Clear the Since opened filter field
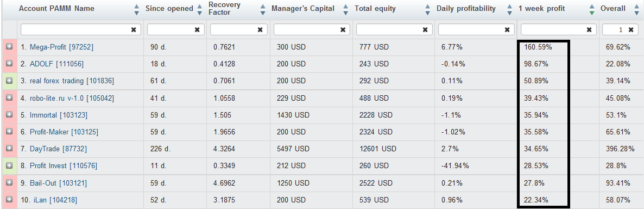The height and width of the screenshot is (209, 644). pyautogui.click(x=197, y=29)
